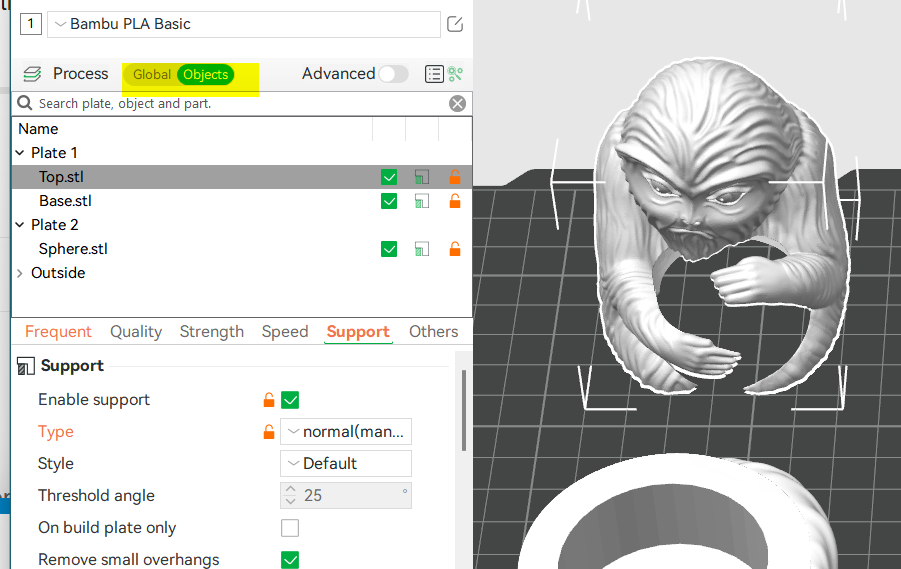Click the magnifier search icon
901x569 pixels.
coord(24,103)
